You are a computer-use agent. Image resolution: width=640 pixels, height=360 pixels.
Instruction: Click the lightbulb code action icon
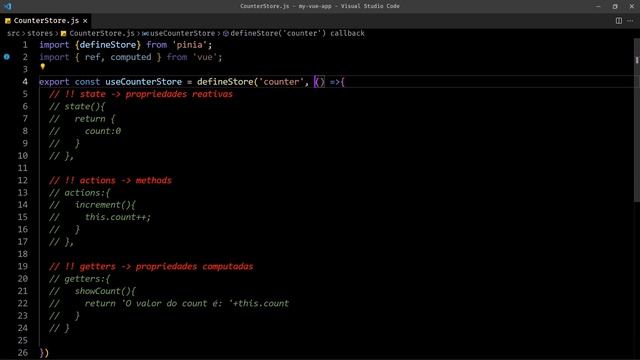(x=43, y=67)
